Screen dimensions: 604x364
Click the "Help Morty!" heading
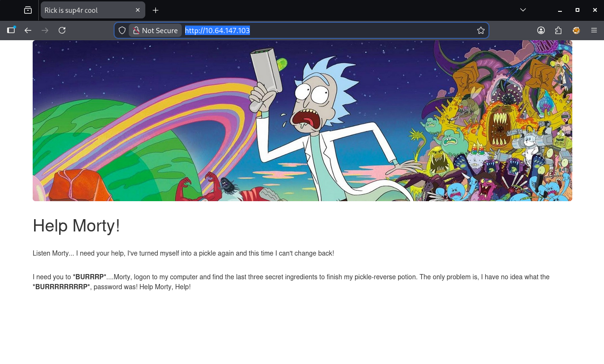76,226
